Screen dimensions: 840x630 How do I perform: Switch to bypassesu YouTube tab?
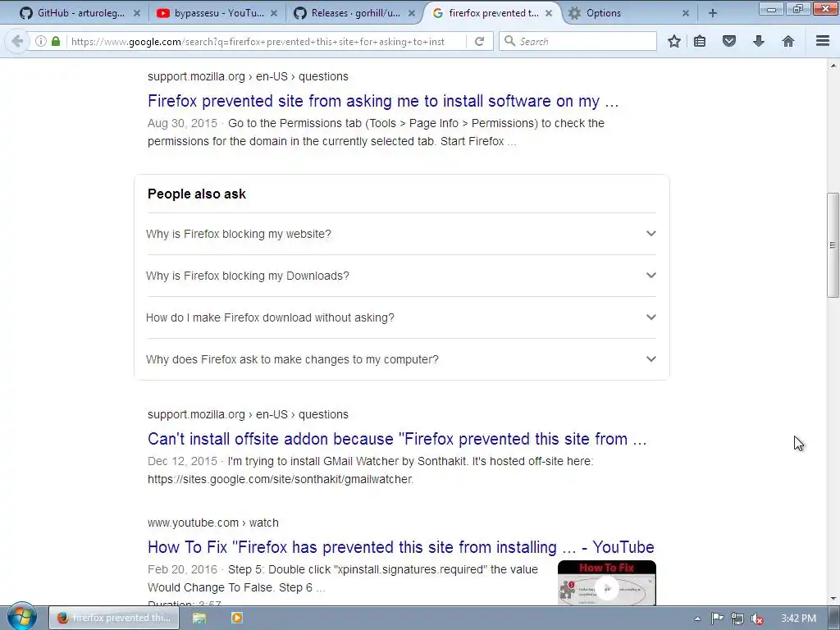[217, 13]
